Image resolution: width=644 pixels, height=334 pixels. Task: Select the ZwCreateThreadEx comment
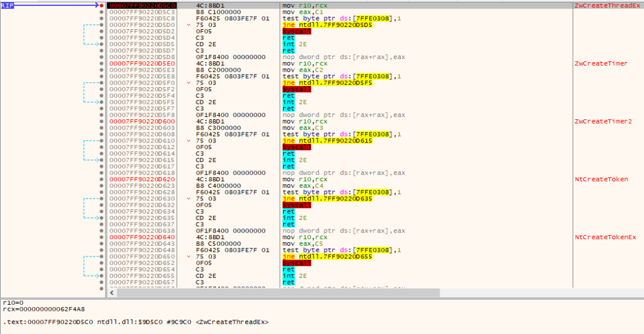click(607, 6)
